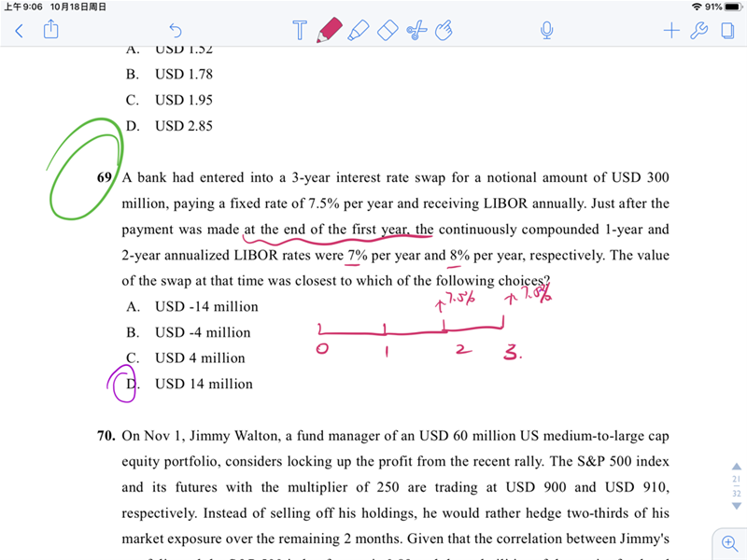Select the red Pen tool
This screenshot has height=560, width=747.
[329, 31]
